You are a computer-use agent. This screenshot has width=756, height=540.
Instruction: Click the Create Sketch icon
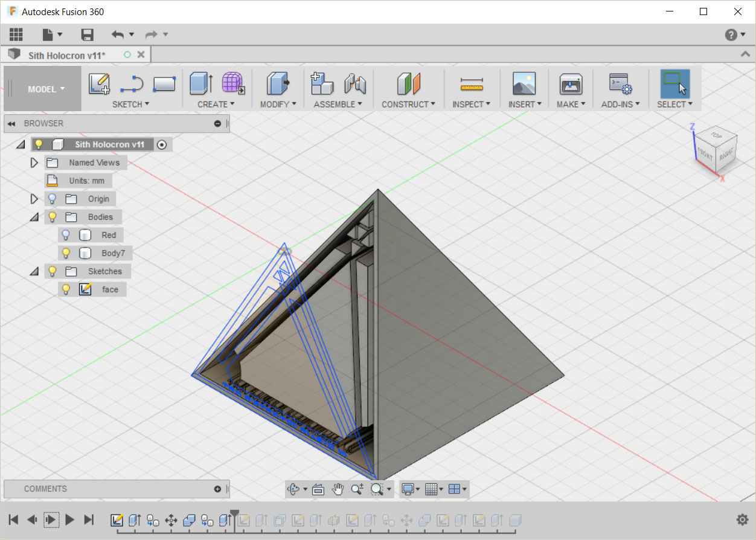point(99,83)
